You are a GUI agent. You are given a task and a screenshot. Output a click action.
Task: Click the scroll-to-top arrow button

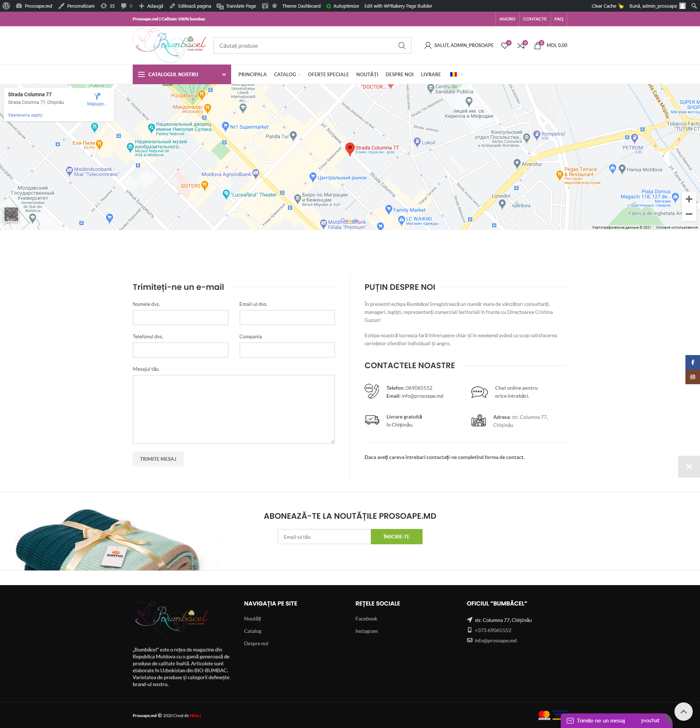[x=683, y=712]
